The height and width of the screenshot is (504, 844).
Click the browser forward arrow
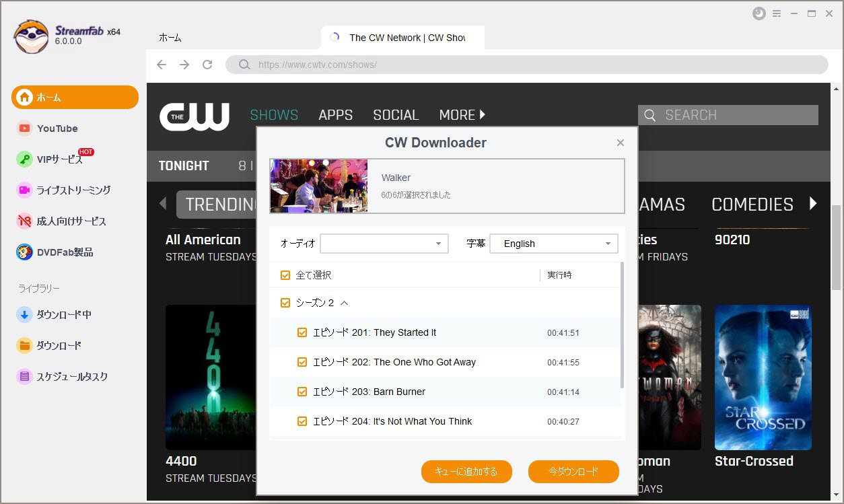tap(184, 65)
